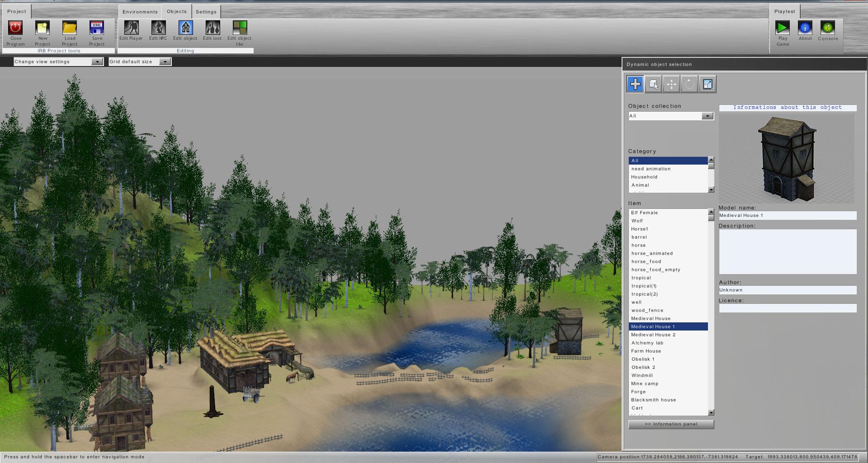The height and width of the screenshot is (463, 868).
Task: Click the Load Project folder icon
Action: point(70,28)
